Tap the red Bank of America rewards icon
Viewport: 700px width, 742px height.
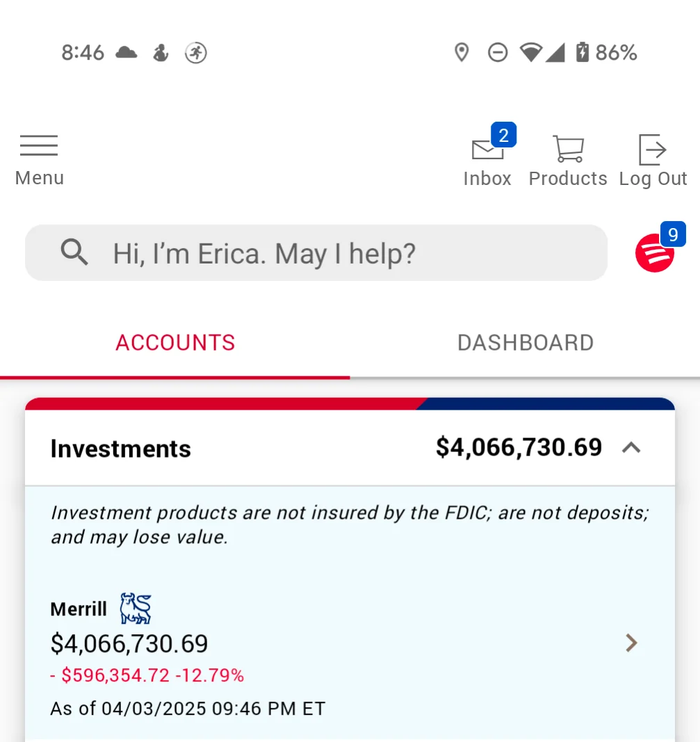(x=654, y=253)
